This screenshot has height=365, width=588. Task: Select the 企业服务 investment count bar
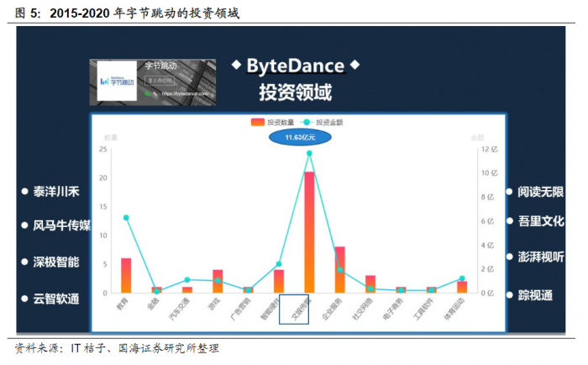click(x=339, y=270)
